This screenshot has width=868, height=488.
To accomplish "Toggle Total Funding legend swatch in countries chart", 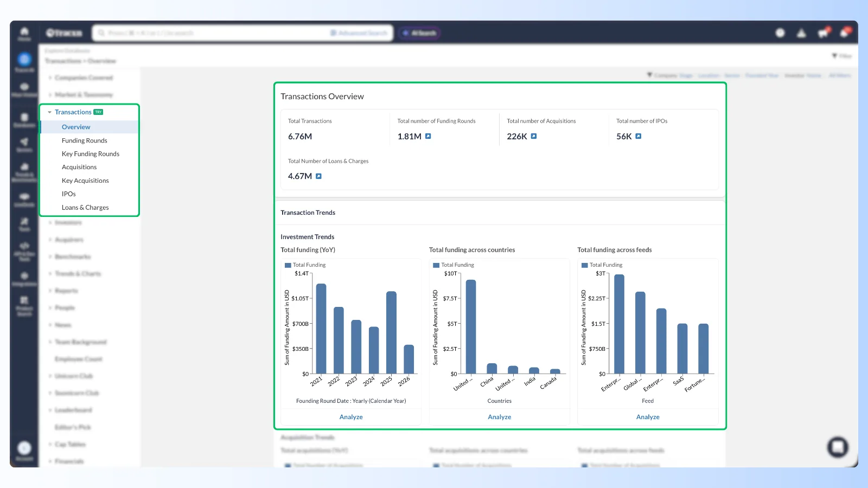I will coord(436,265).
